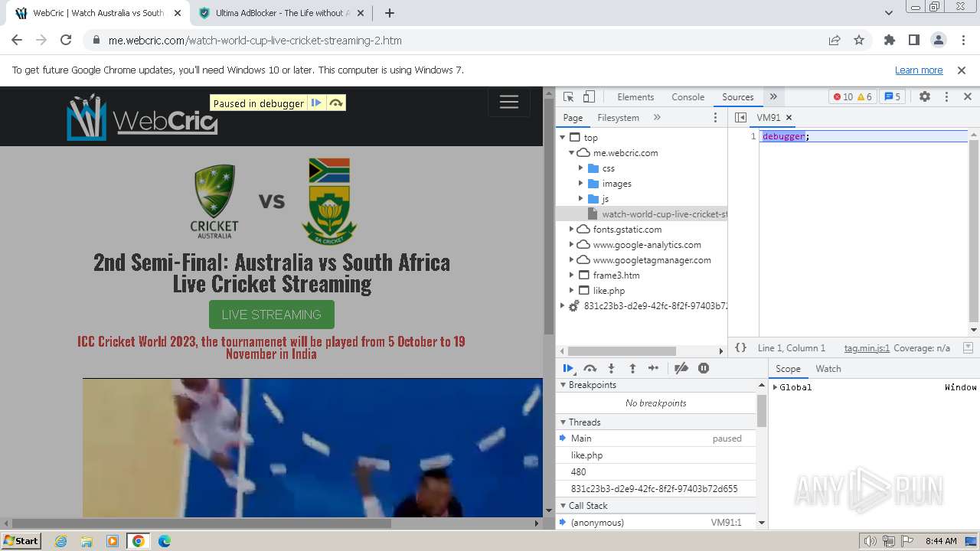The image size is (980, 551).
Task: Select the Sources tab
Action: [x=738, y=97]
